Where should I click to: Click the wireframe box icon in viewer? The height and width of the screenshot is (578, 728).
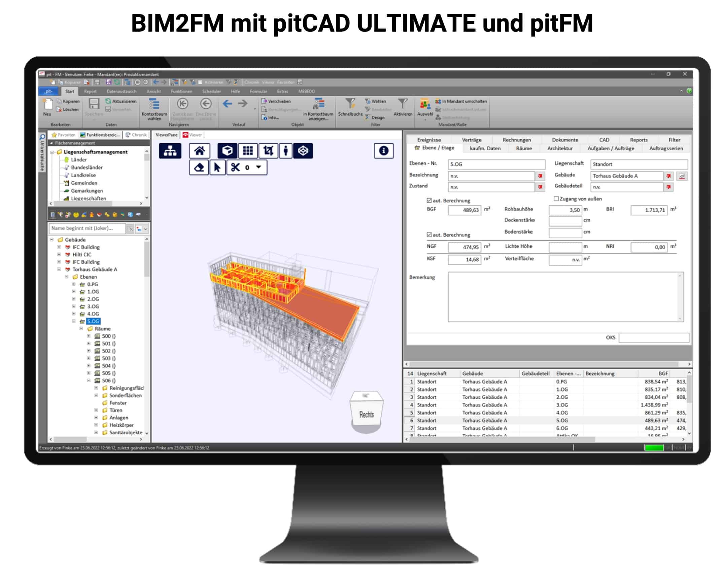303,151
